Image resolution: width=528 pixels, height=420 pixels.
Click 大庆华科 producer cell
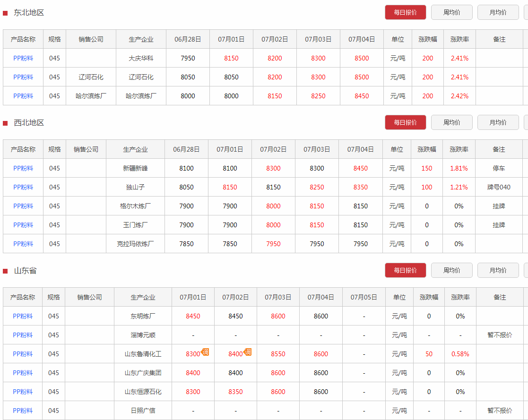[141, 58]
